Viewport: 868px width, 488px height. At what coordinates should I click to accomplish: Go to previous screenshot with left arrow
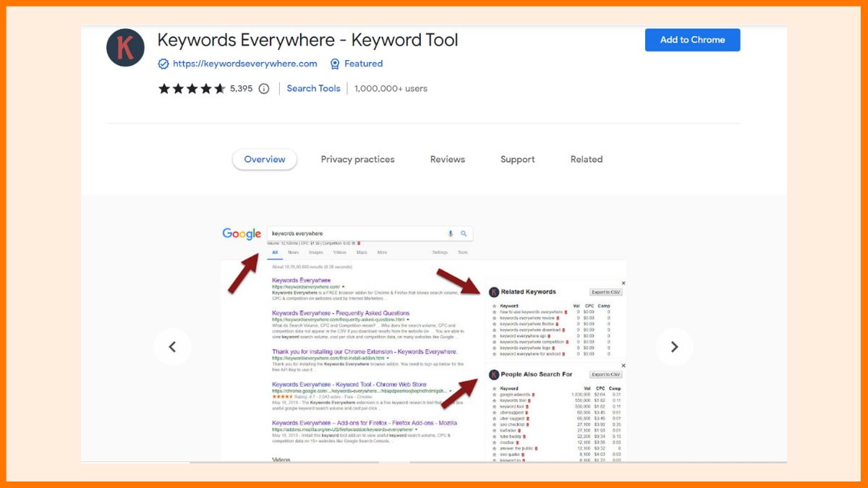click(x=172, y=347)
